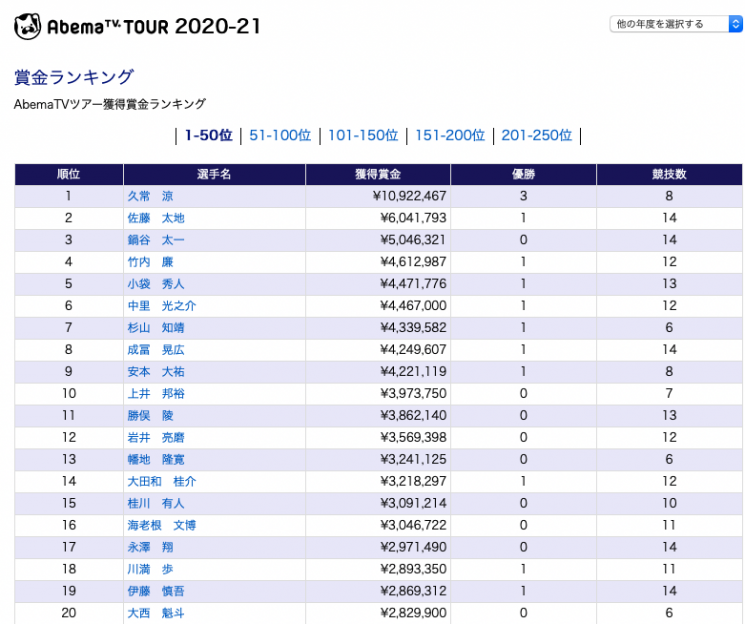Open the other-year selection dropdown
The image size is (745, 624).
coord(675,24)
